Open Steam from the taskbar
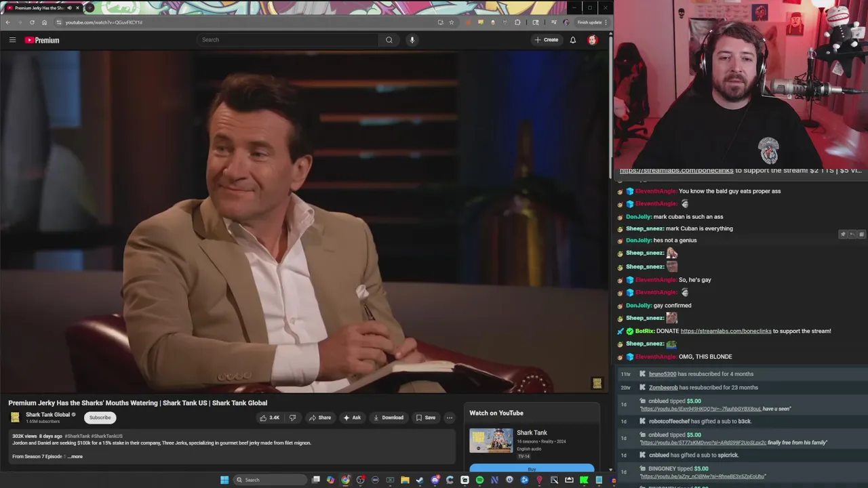 click(420, 480)
